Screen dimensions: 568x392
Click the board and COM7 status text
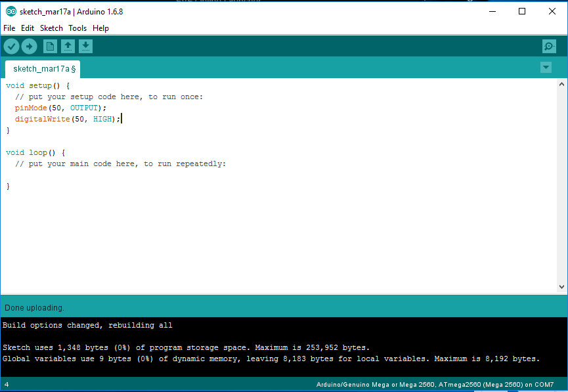click(x=435, y=385)
